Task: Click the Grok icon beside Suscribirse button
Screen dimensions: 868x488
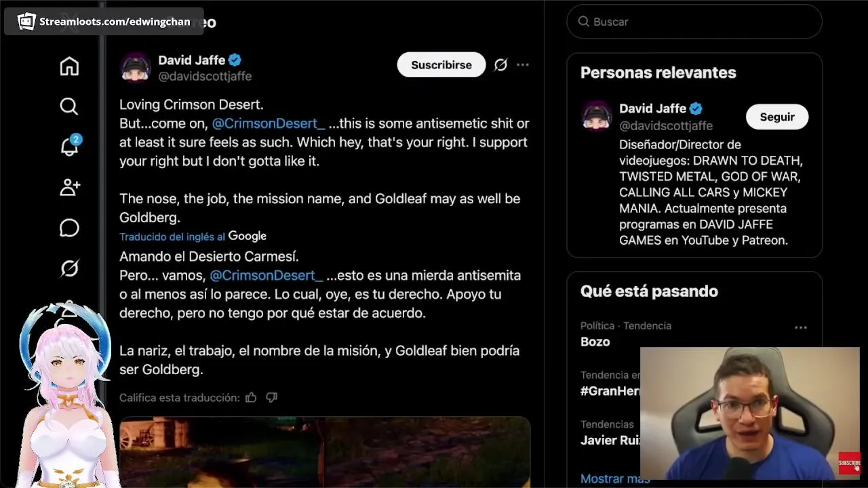Action: pos(500,65)
